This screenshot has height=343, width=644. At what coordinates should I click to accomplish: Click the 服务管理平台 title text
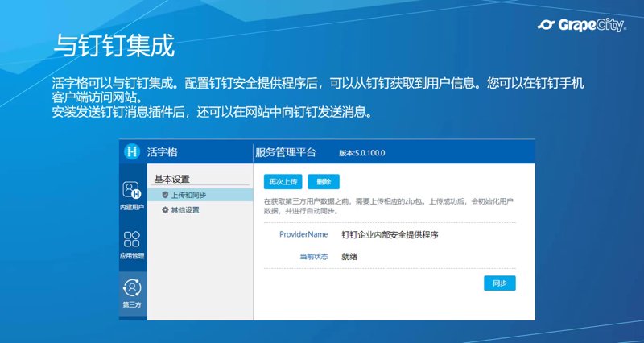click(286, 152)
